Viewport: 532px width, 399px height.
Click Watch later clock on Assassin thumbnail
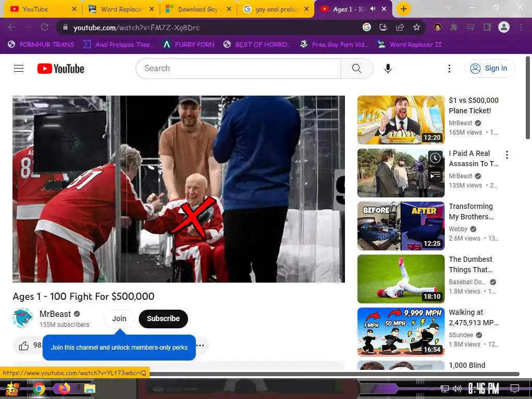(x=435, y=158)
